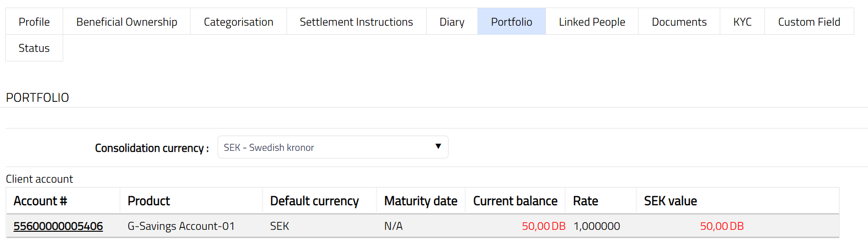Click the SEK value column header
The width and height of the screenshot is (868, 246).
click(x=670, y=201)
